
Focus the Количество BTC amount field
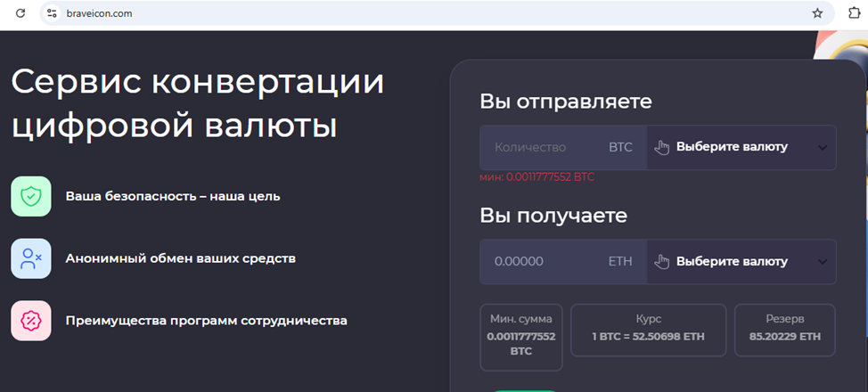pyautogui.click(x=563, y=147)
